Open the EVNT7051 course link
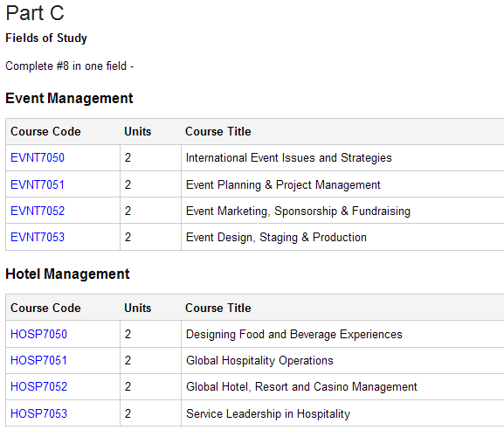 pyautogui.click(x=38, y=184)
